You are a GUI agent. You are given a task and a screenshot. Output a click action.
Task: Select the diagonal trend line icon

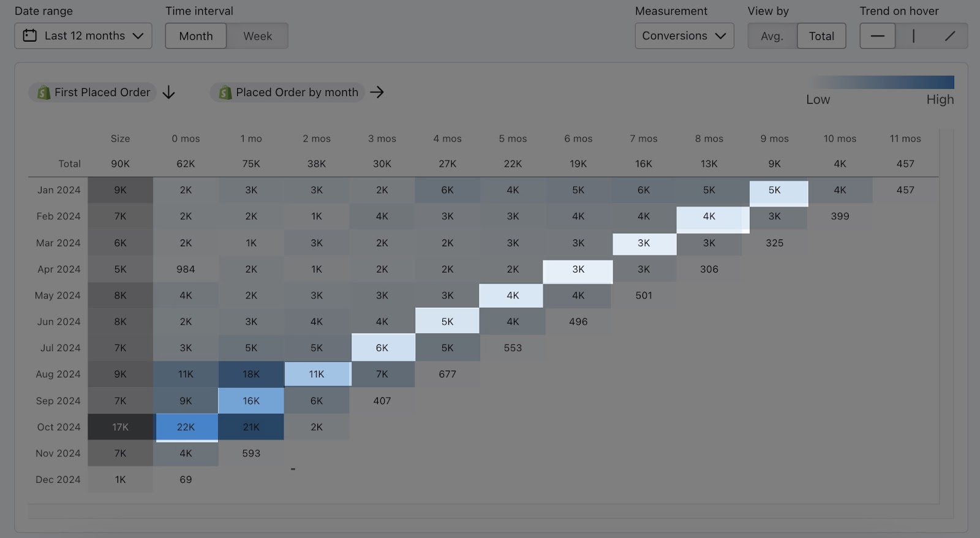point(949,36)
